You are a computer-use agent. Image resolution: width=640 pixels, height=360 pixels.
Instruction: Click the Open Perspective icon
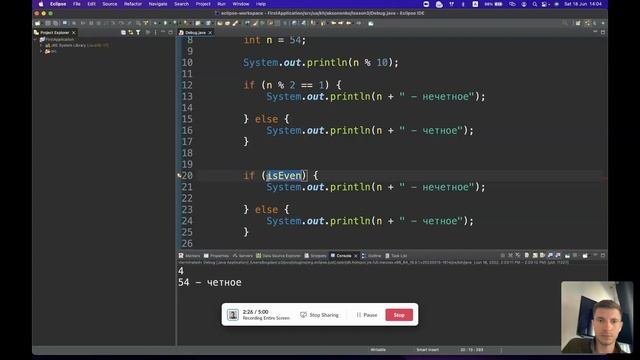pos(578,23)
